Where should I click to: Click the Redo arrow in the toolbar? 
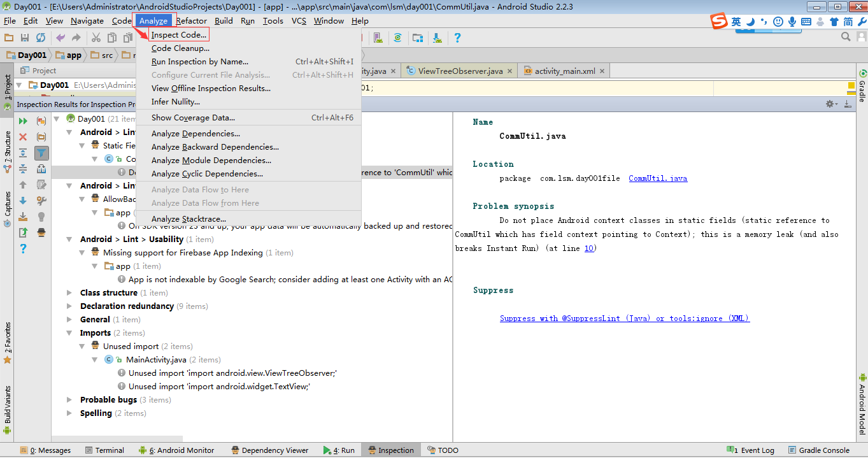pyautogui.click(x=76, y=38)
